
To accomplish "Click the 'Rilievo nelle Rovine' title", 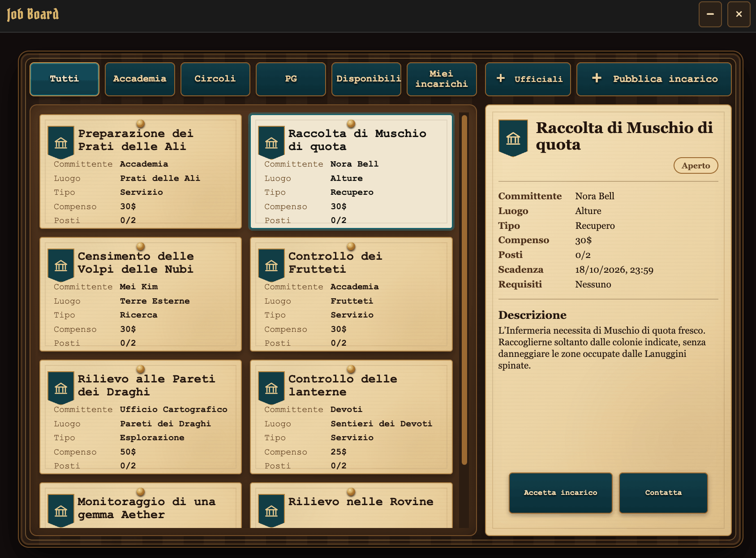I will (361, 502).
